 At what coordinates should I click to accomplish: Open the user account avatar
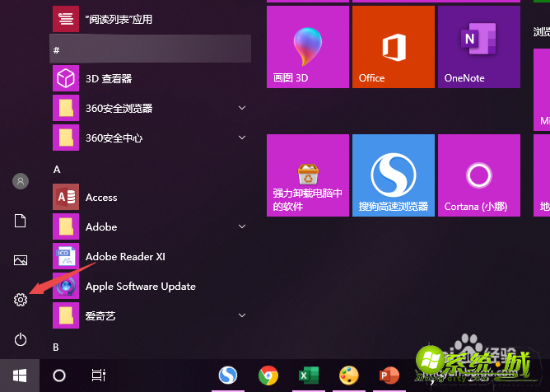(x=21, y=181)
